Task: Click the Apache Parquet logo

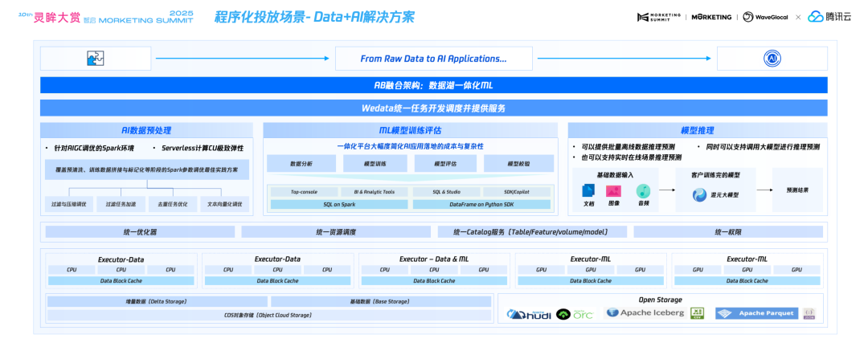Action: tap(755, 313)
